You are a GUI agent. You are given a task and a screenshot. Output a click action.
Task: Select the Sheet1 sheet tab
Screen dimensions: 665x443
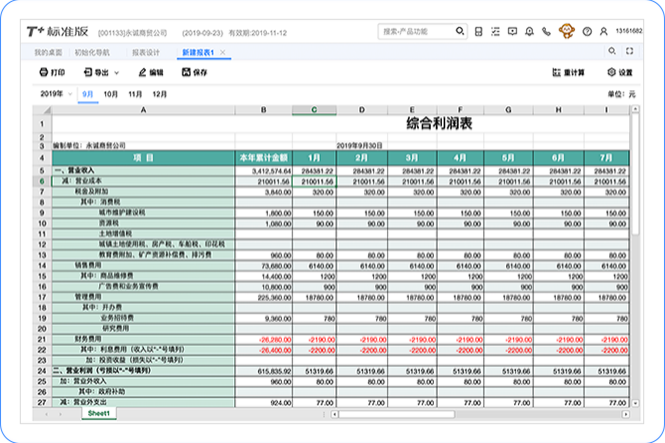tap(99, 413)
